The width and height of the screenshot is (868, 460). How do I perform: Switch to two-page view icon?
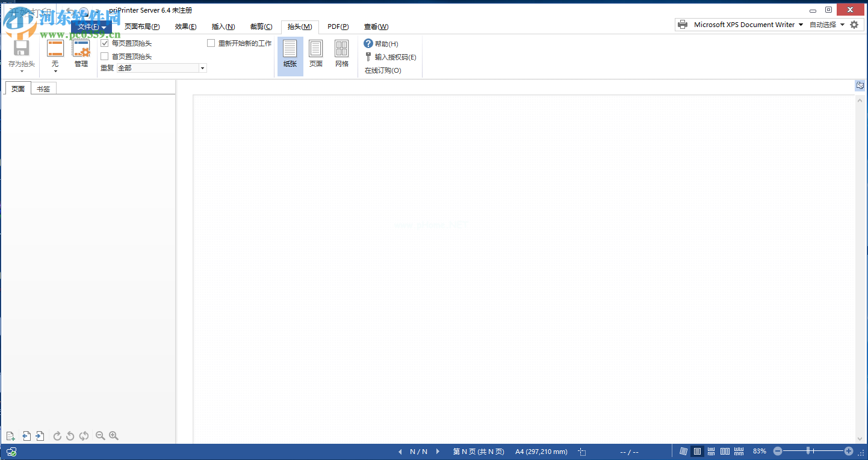tap(725, 452)
